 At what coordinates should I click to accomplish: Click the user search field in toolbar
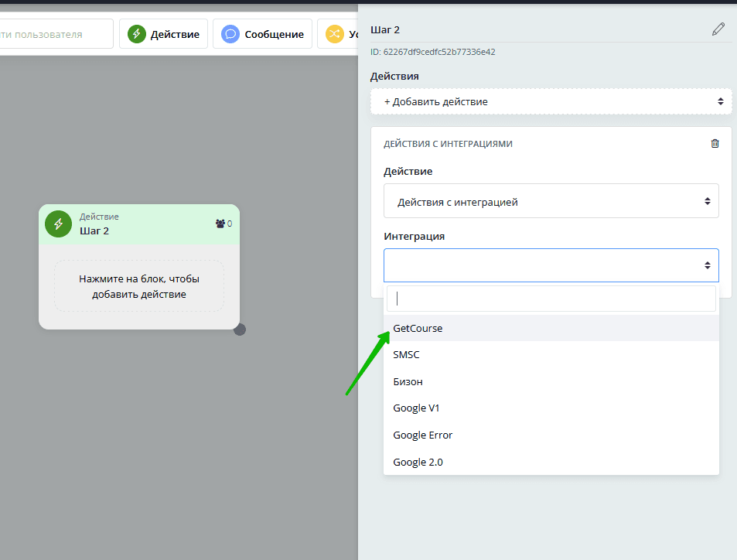(x=54, y=34)
